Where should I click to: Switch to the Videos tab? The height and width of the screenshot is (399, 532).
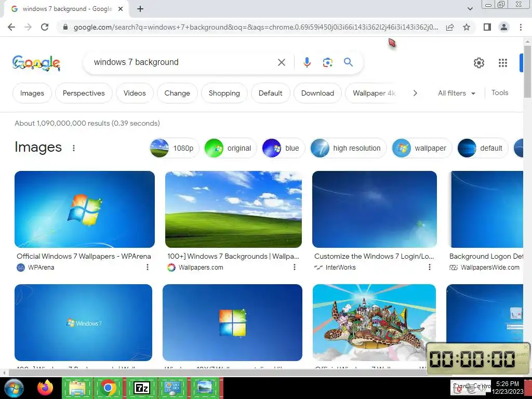[135, 94]
